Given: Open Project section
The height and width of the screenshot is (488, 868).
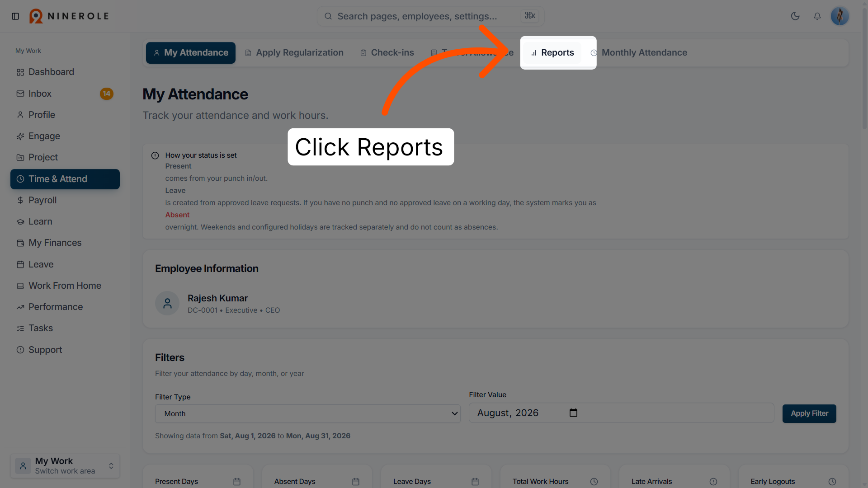Looking at the screenshot, I should coord(65,157).
